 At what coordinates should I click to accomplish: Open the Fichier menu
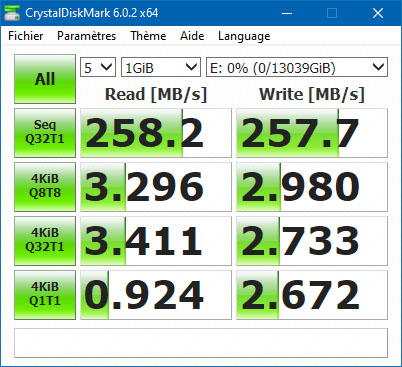coord(26,36)
